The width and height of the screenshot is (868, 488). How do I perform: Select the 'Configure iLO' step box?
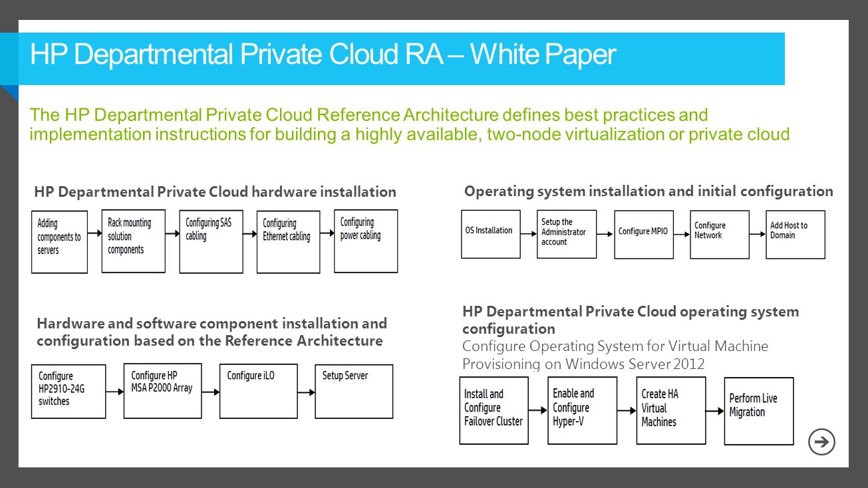coord(259,391)
